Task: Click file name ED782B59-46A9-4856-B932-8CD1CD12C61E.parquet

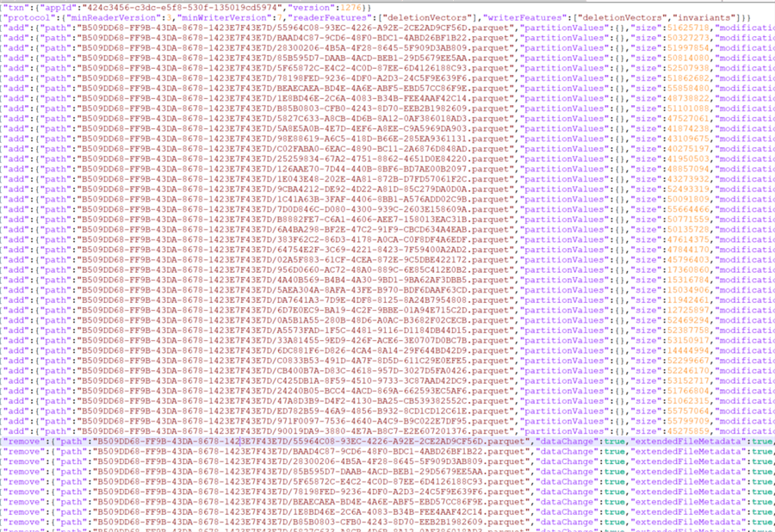Action: click(393, 411)
